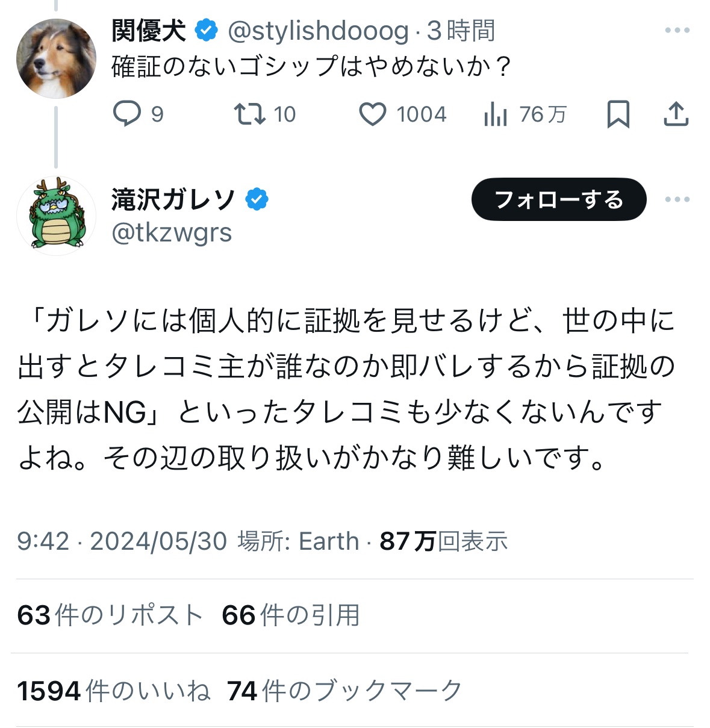
Task: Open the green dragon profile avatar
Action: pyautogui.click(x=56, y=216)
